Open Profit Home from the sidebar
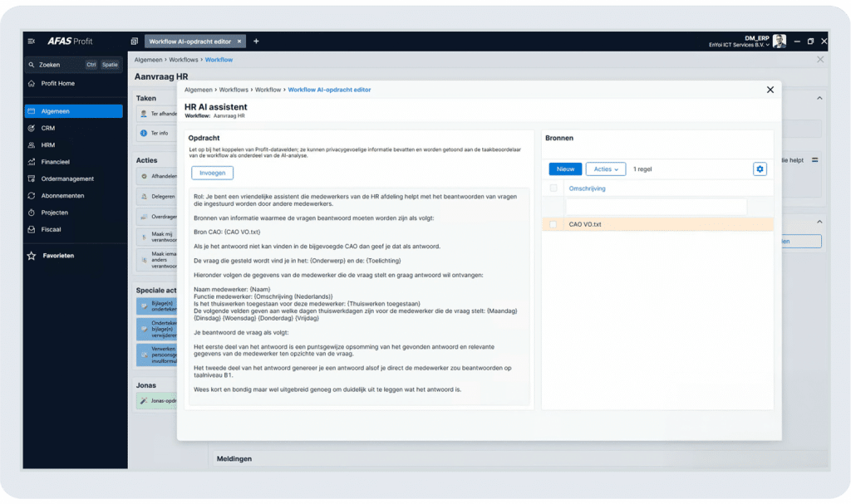The height and width of the screenshot is (504, 851). pos(57,84)
